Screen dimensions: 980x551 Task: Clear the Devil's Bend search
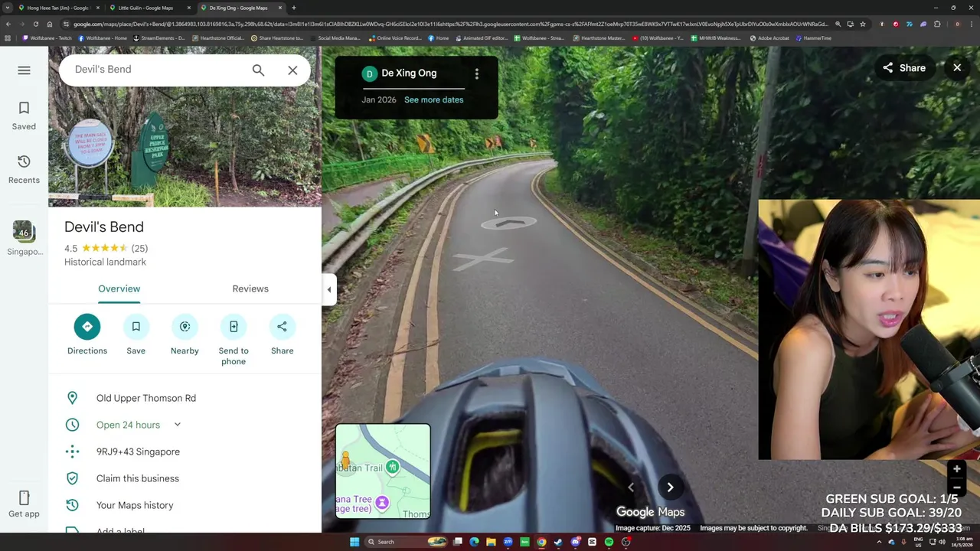click(292, 70)
